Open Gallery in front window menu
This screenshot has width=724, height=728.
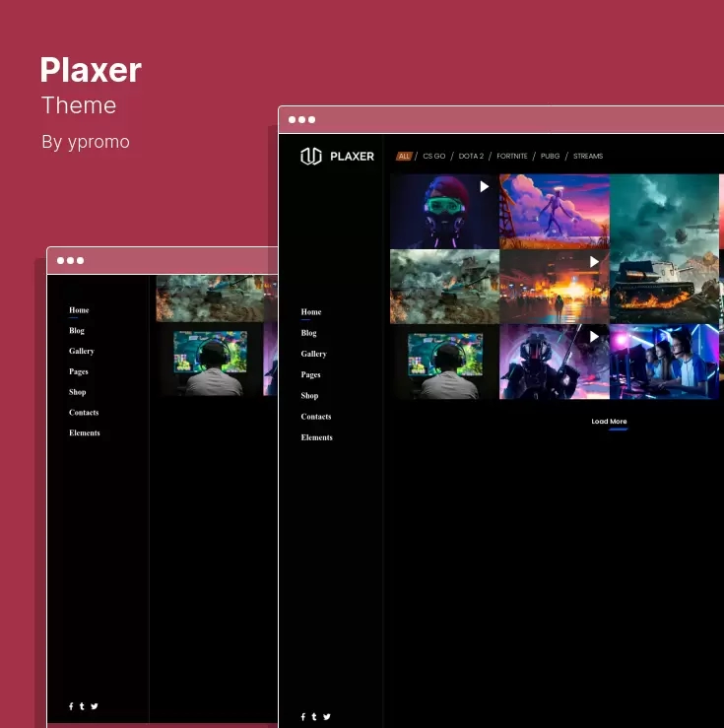click(x=313, y=354)
